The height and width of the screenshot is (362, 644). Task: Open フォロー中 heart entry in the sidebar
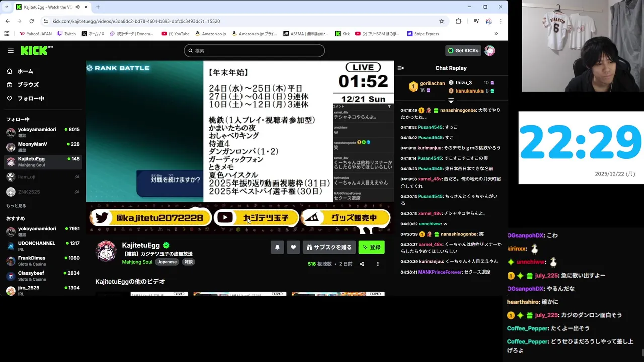(x=25, y=99)
